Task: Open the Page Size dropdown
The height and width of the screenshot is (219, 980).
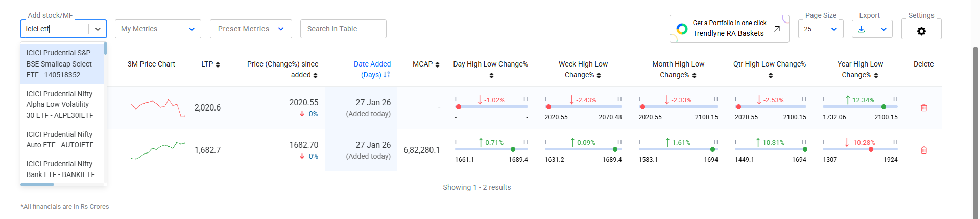Action: [x=820, y=29]
